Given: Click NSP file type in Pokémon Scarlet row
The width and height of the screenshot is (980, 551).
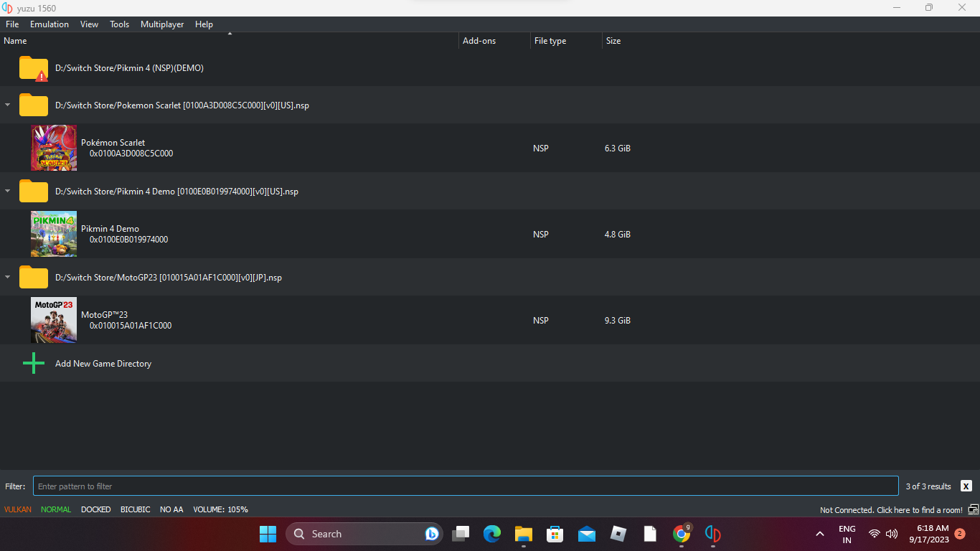Looking at the screenshot, I should click(541, 149).
